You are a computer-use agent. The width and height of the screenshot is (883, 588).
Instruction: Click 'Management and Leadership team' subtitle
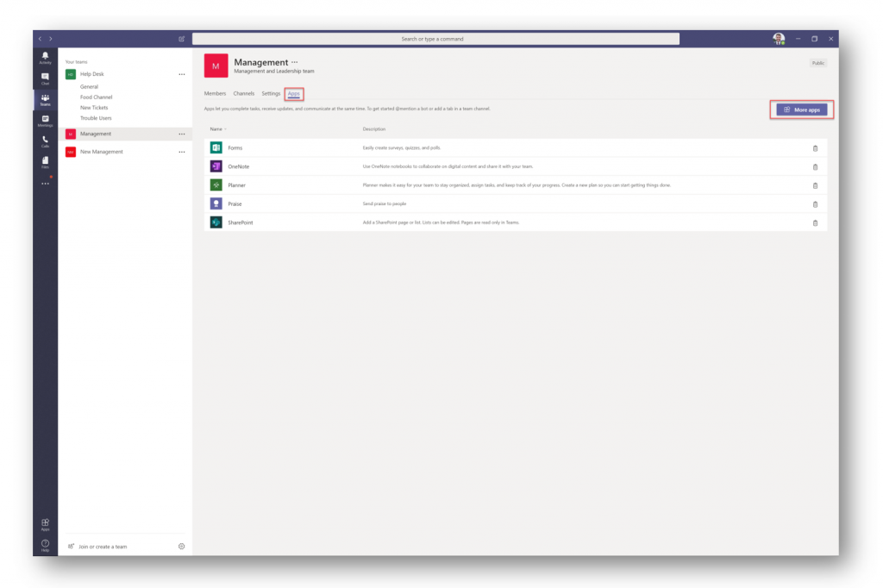click(x=274, y=72)
